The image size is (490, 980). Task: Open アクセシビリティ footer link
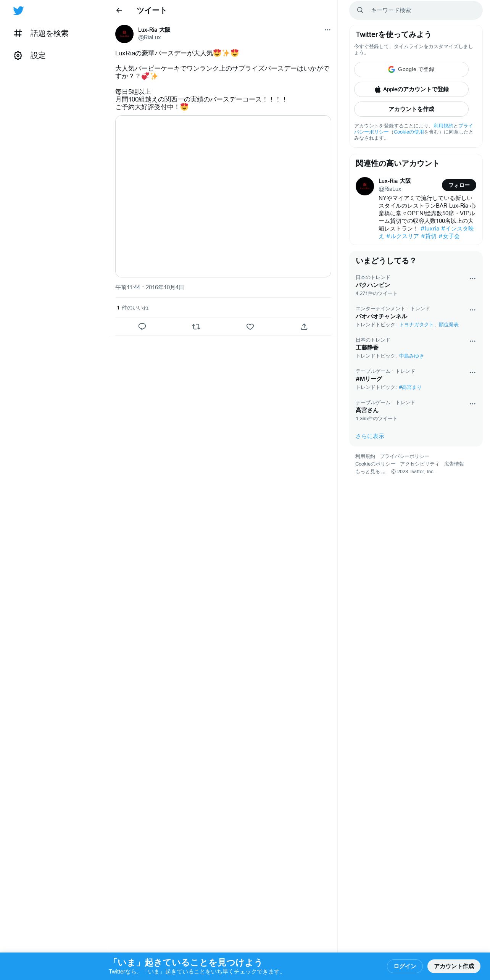pyautogui.click(x=420, y=464)
